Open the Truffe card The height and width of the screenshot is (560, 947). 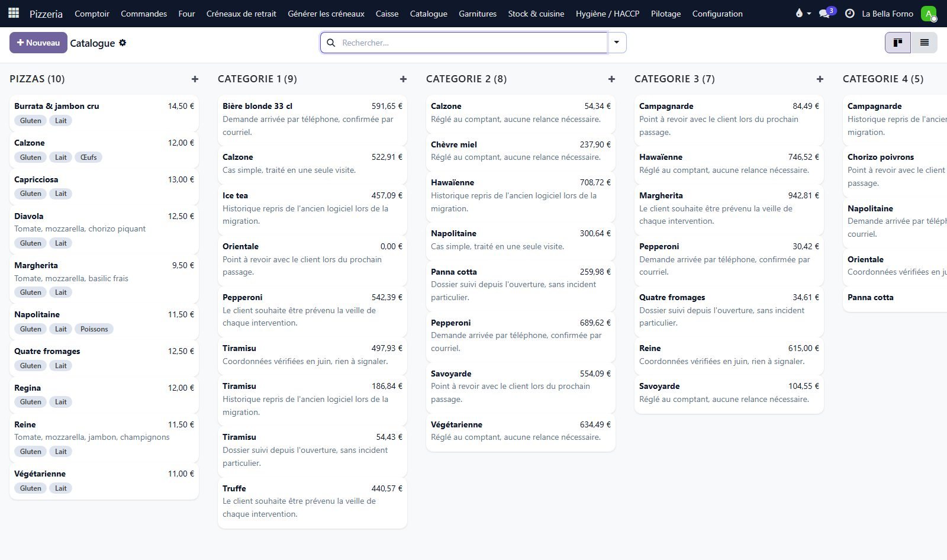pos(313,503)
